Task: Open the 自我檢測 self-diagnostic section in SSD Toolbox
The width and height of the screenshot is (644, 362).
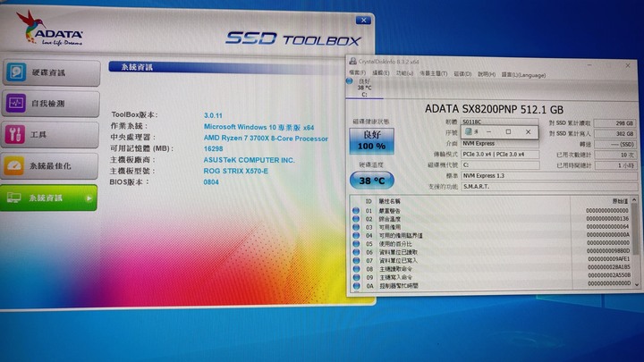Action: (51, 104)
